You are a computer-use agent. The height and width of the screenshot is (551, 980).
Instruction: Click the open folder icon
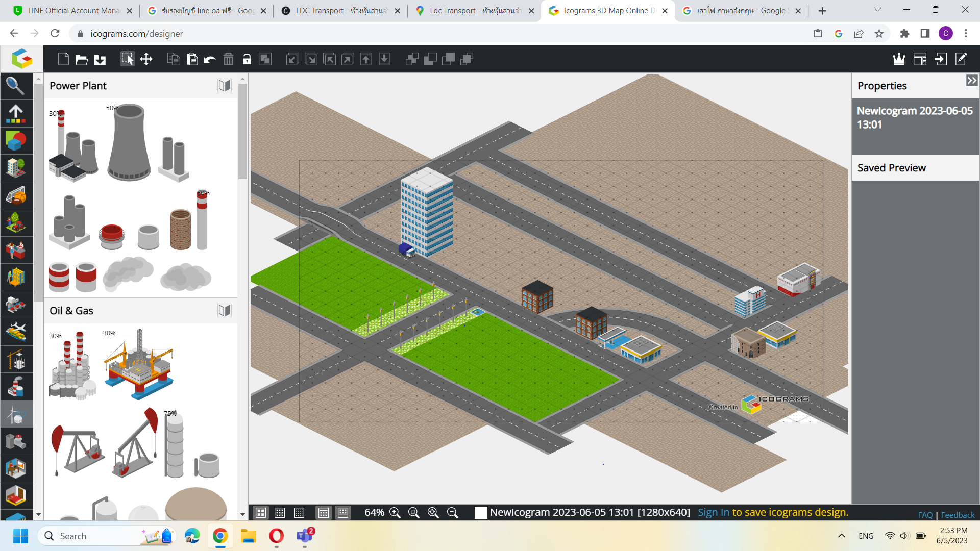pyautogui.click(x=82, y=60)
